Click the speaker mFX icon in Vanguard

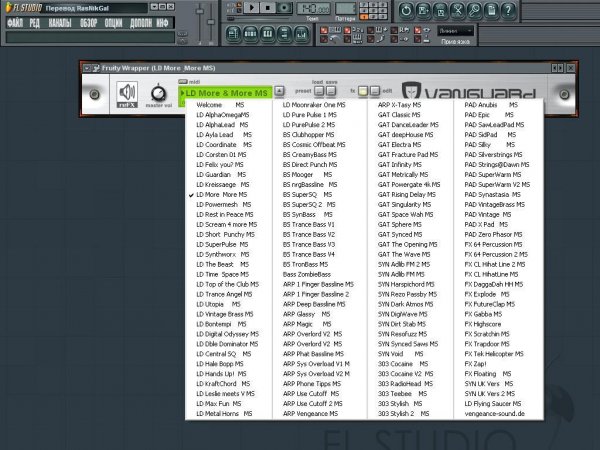tap(127, 94)
